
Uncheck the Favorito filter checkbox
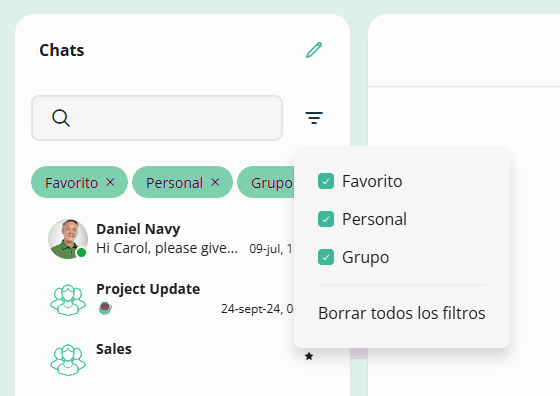326,181
